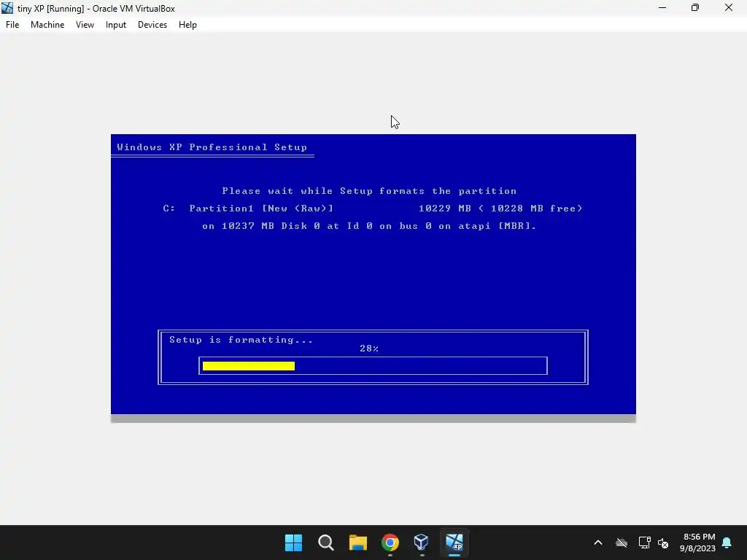The height and width of the screenshot is (560, 747).
Task: Switch to Google Chrome in taskbar
Action: pyautogui.click(x=390, y=542)
